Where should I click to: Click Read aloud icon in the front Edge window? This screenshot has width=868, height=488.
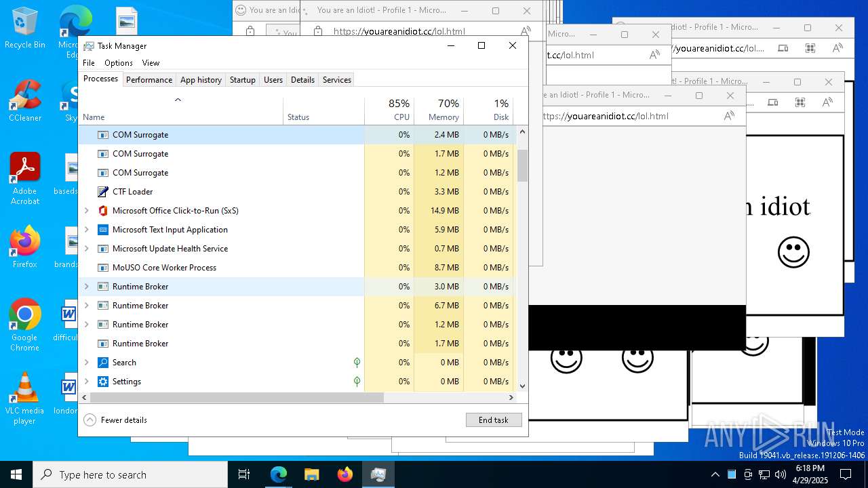click(729, 116)
